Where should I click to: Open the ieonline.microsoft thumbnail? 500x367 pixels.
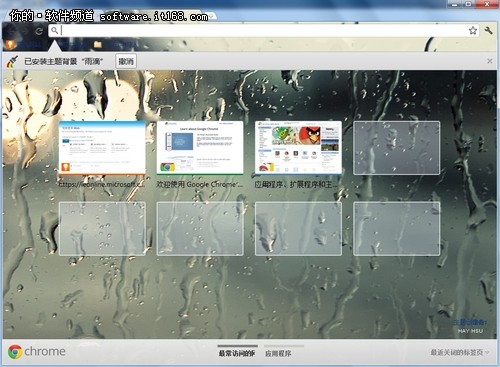(x=102, y=148)
